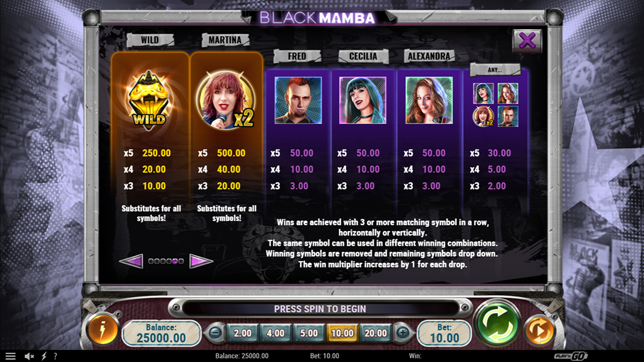Viewport: 644px width, 362px height.
Task: Go to the previous paytable page
Action: pos(131,261)
